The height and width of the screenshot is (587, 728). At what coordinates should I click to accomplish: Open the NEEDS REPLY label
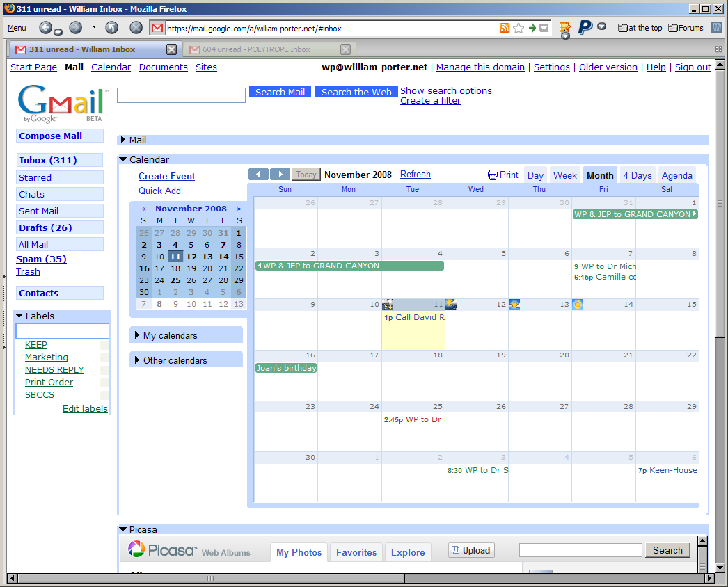[54, 370]
